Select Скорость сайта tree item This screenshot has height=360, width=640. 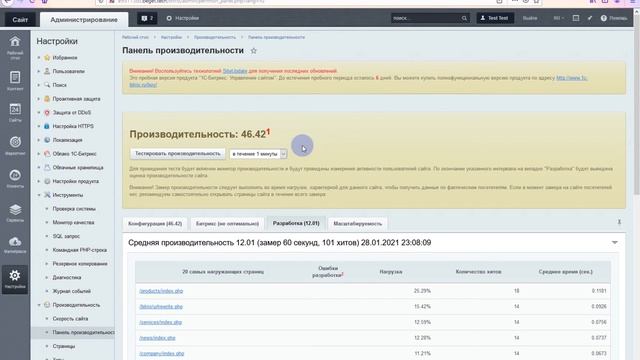point(70,319)
